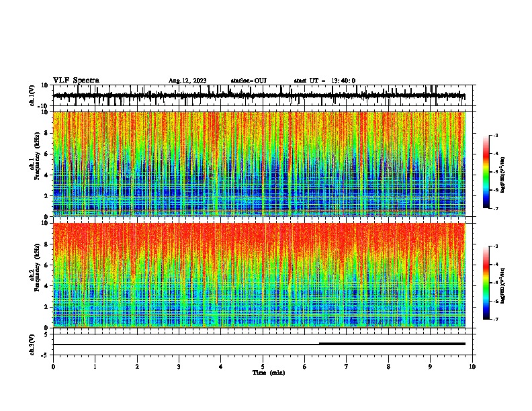Click the "-5" tick on ch.3(V) axis
Screen dimensions: 532x411
pos(45,355)
